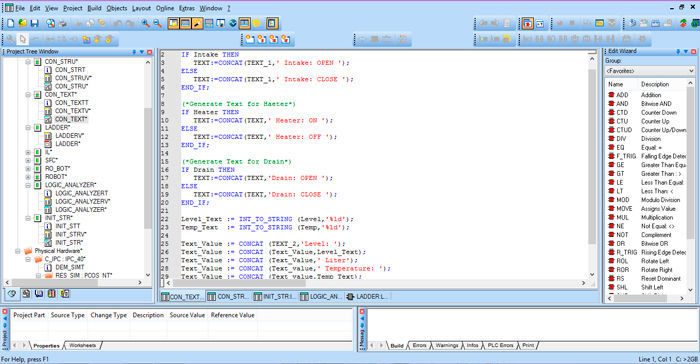
Task: Click the select-mode arrow icon in second toolbar row
Action: [x=22, y=39]
